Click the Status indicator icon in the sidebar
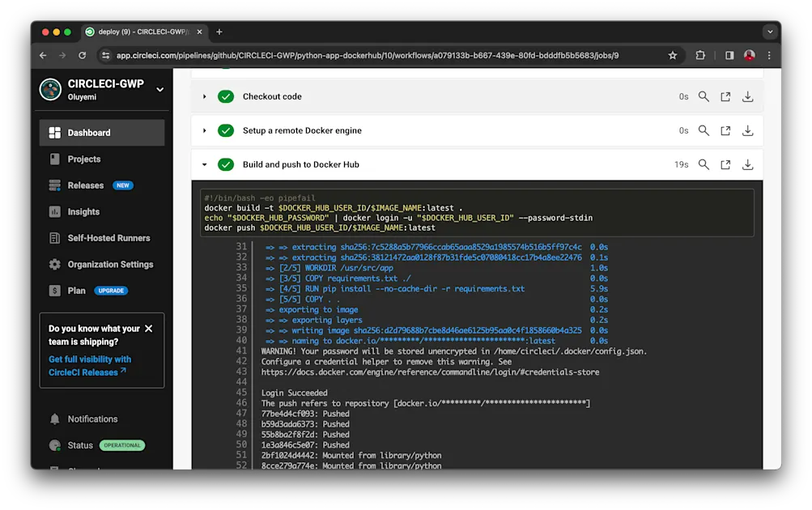This screenshot has width=812, height=510. [53, 444]
